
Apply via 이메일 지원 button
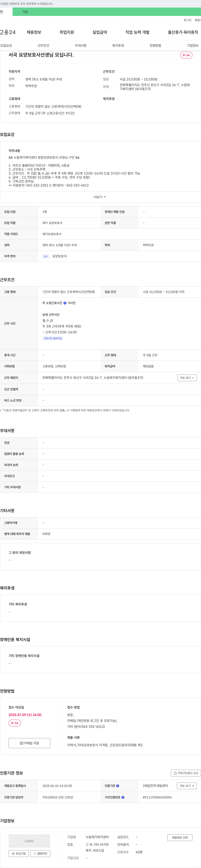(x=29, y=743)
